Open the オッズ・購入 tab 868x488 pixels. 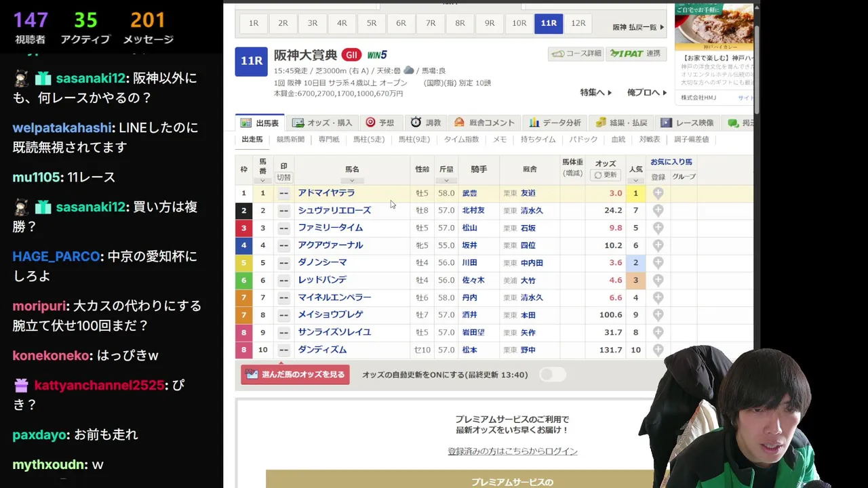click(322, 123)
